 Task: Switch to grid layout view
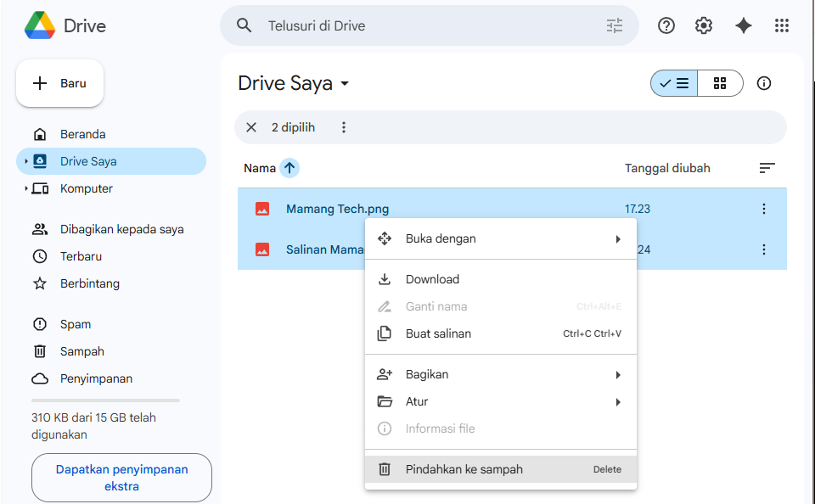coord(720,83)
